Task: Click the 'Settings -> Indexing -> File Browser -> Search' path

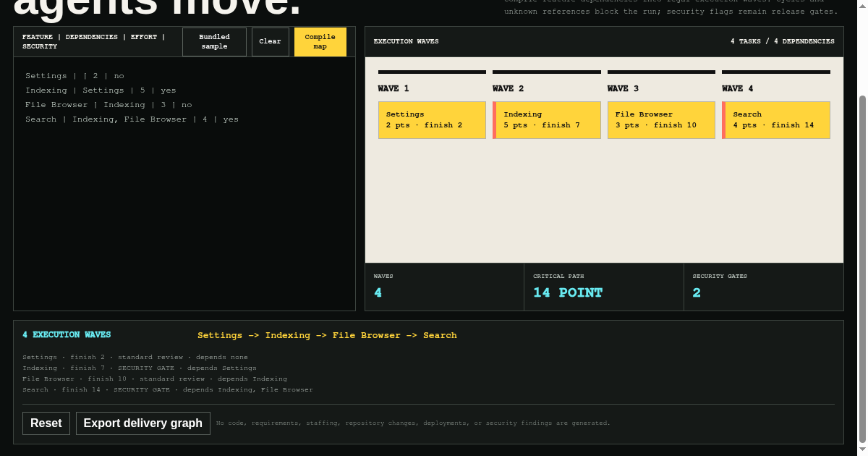Action: (x=327, y=335)
